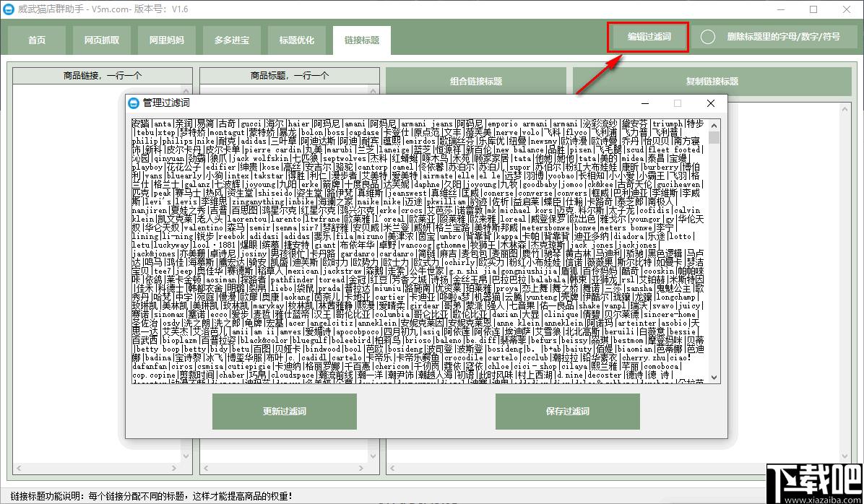Click the result panel left scroll arrow

click(x=392, y=468)
